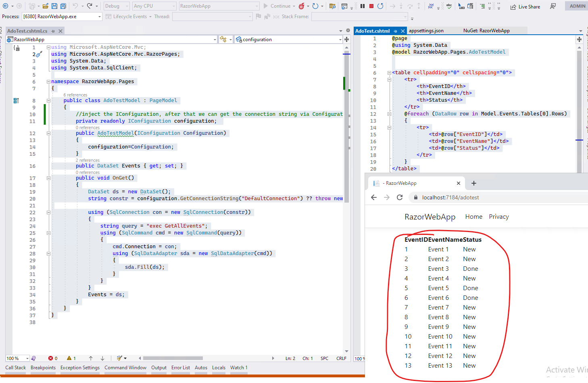
Task: Open the Lifecycle Events dropdown
Action: (x=129, y=17)
